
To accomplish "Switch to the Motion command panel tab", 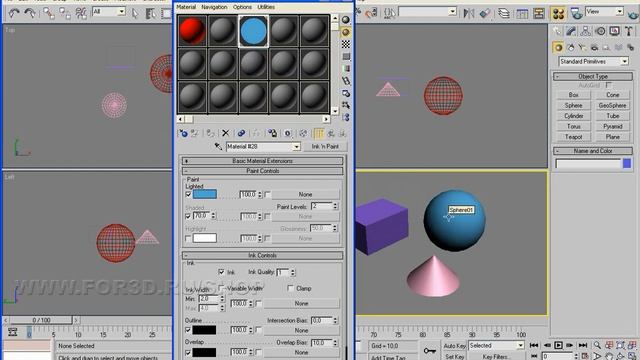I will pyautogui.click(x=600, y=31).
